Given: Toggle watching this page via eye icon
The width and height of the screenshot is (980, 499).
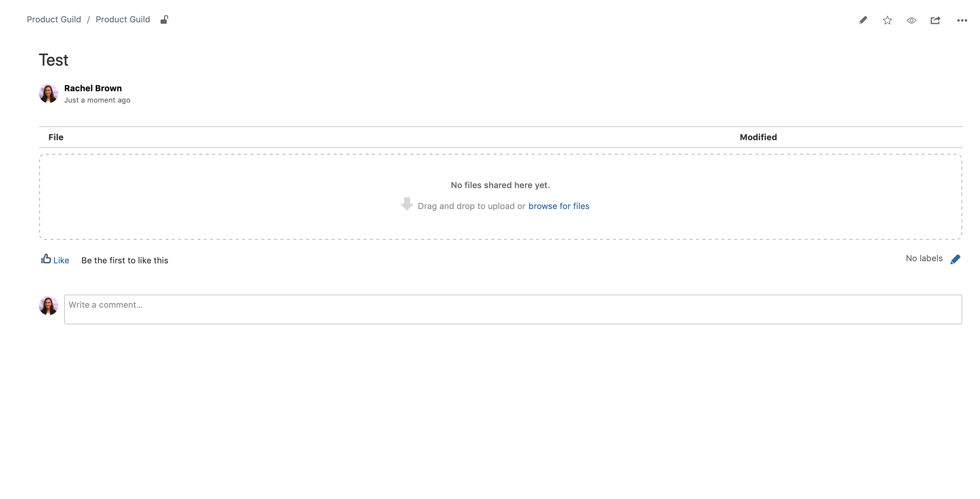Looking at the screenshot, I should pyautogui.click(x=911, y=21).
